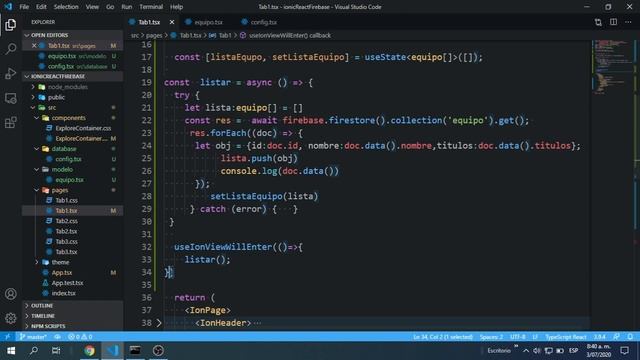Expand the node_modules folder
Viewport: 640px width, 360px height.
33,87
